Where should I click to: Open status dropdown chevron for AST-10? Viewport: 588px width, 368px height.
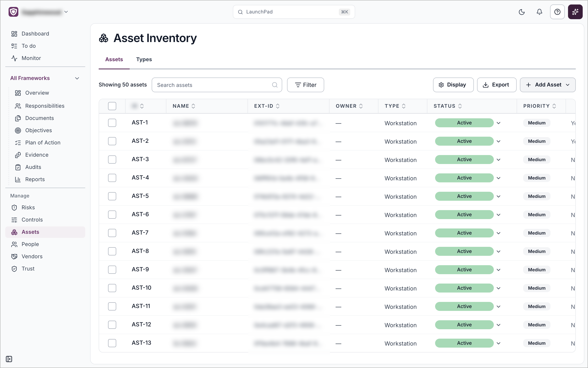[498, 288]
